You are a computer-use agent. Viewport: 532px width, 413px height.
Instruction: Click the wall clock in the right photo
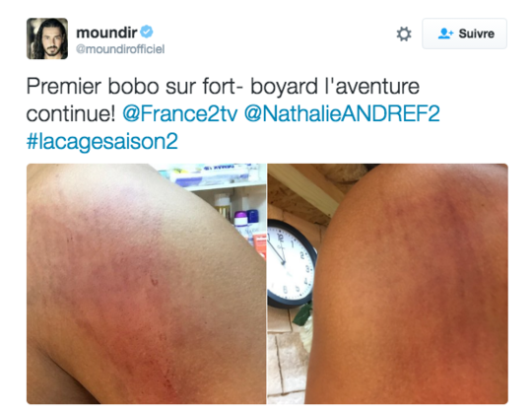292,263
